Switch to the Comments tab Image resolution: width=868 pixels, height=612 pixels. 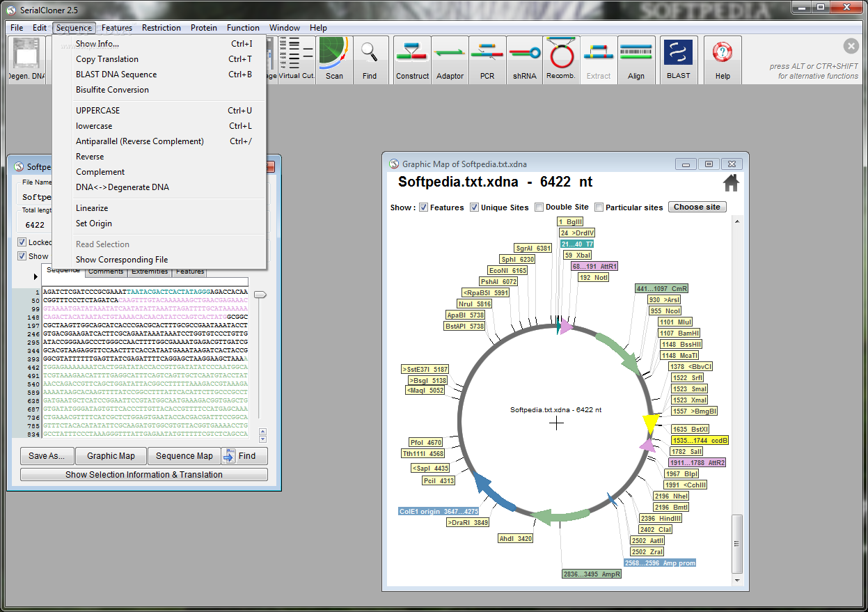click(106, 272)
